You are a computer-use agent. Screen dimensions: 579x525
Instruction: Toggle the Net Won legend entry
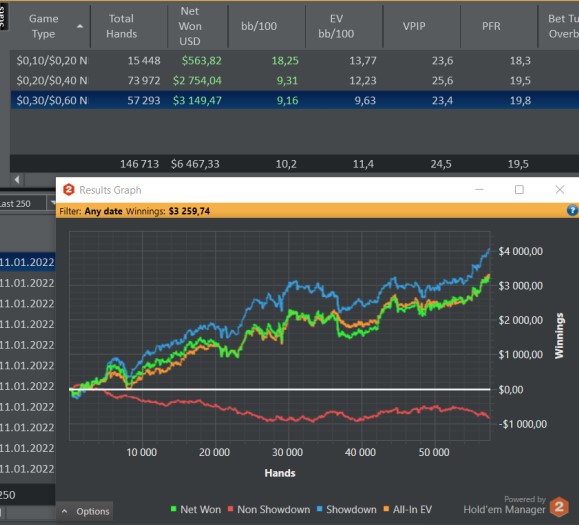[x=196, y=509]
